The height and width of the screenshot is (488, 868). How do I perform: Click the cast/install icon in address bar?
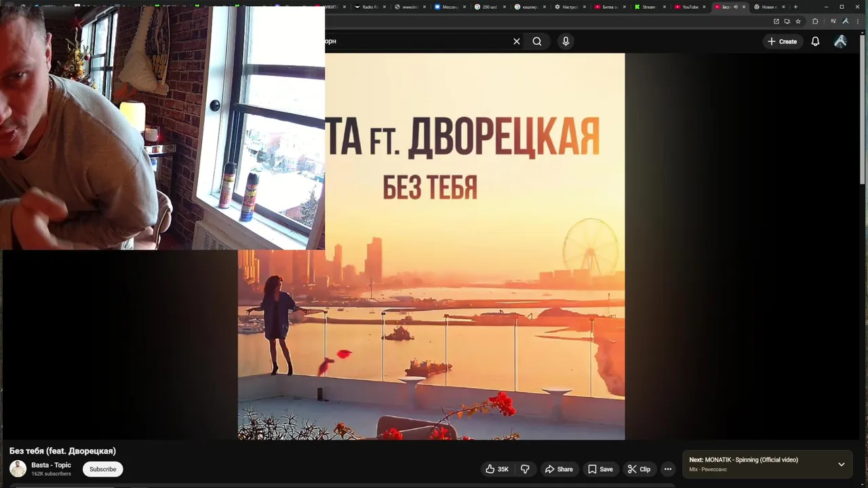(x=787, y=21)
